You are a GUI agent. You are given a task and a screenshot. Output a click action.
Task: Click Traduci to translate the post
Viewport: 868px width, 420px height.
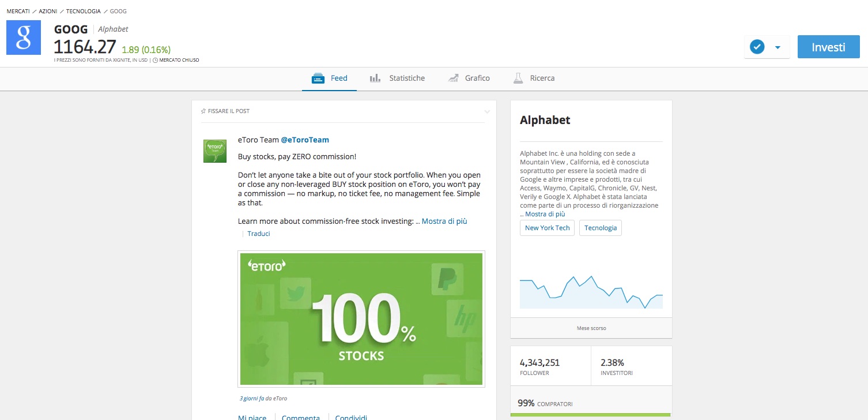point(259,234)
